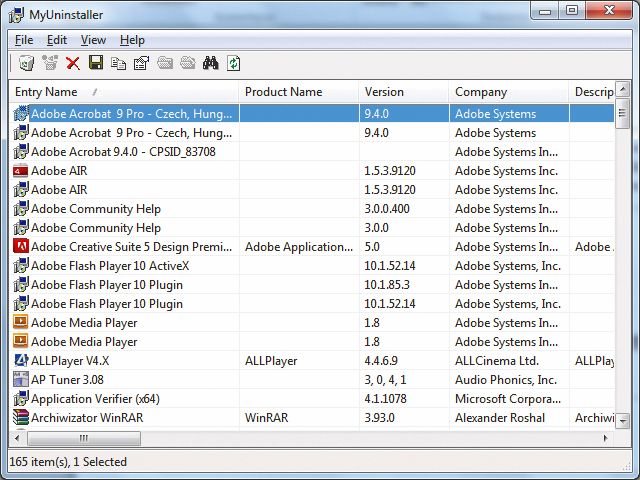Image resolution: width=640 pixels, height=480 pixels.
Task: Open the Help menu
Action: pyautogui.click(x=132, y=40)
